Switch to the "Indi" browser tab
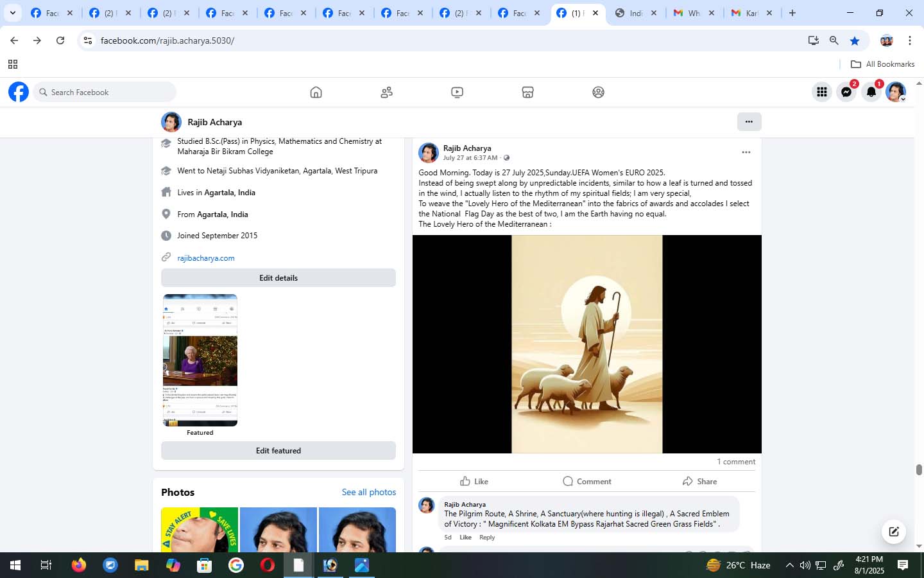Image resolution: width=924 pixels, height=578 pixels. point(637,13)
